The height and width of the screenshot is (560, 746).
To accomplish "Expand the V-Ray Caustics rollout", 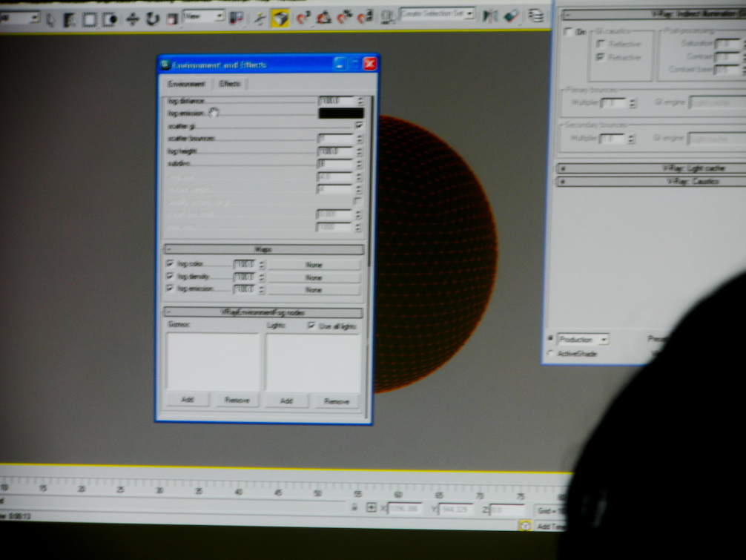I will (x=652, y=182).
